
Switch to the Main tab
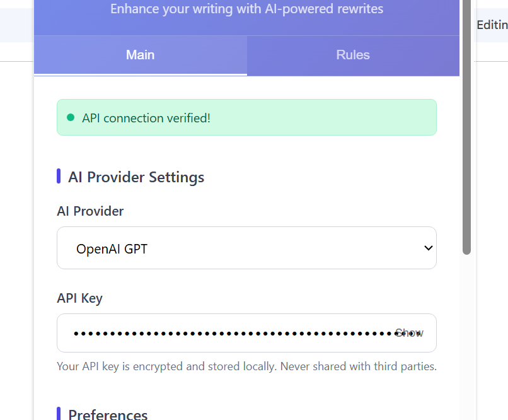(x=140, y=55)
